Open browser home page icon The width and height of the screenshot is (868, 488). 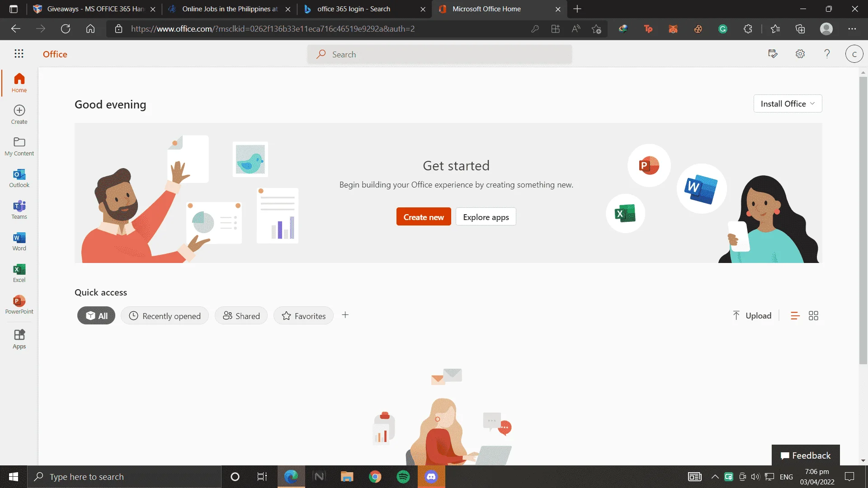90,29
